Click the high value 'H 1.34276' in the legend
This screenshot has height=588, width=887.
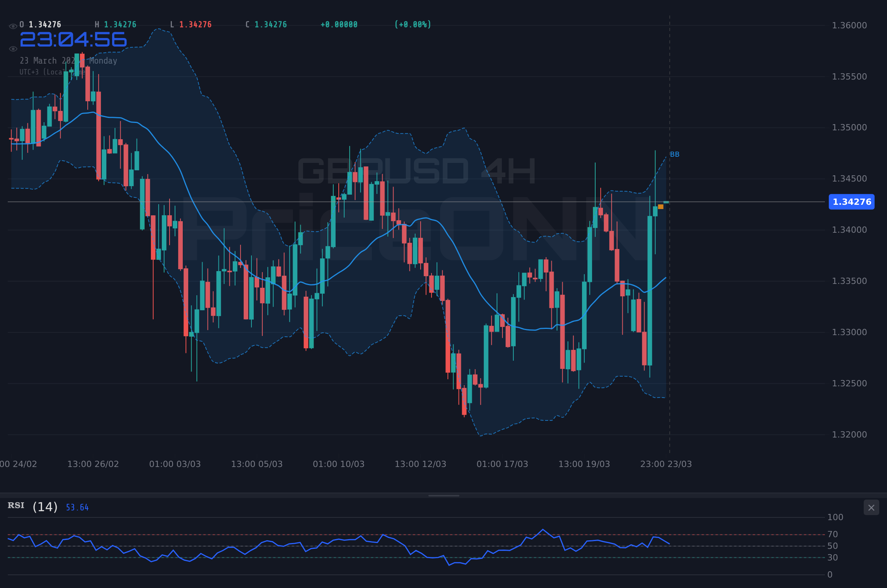pos(115,24)
